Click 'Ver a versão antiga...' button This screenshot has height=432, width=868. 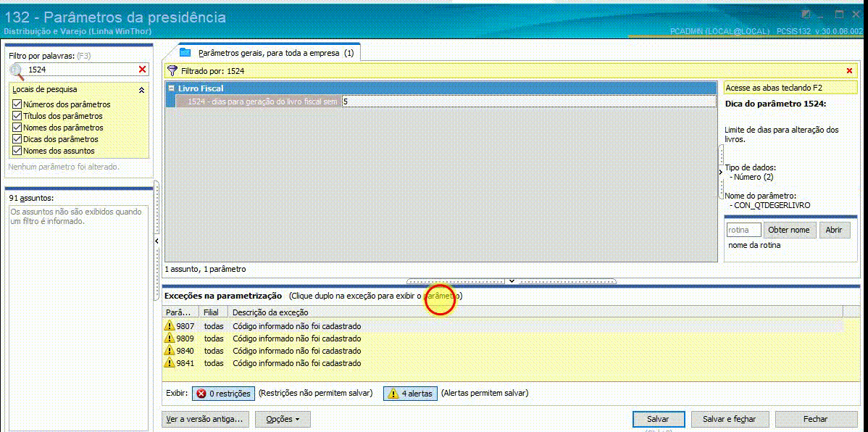coord(205,419)
